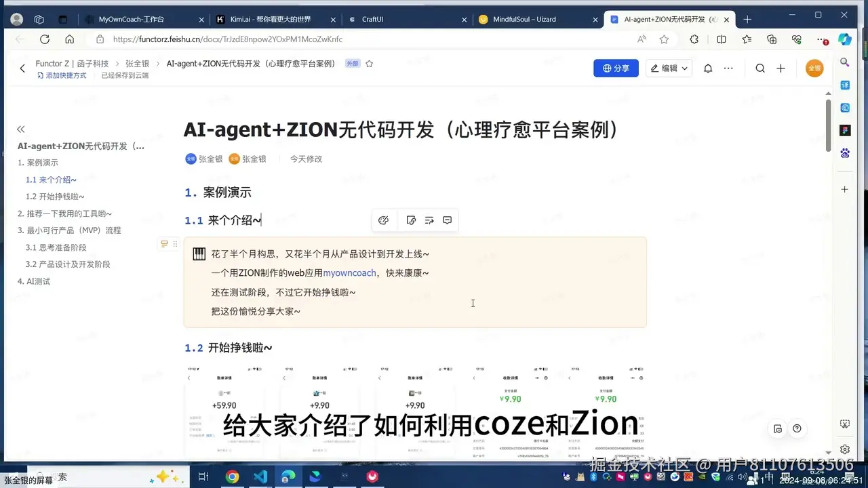Click 添加快捷方式 link
Screen dimensions: 868x488
tap(62, 75)
